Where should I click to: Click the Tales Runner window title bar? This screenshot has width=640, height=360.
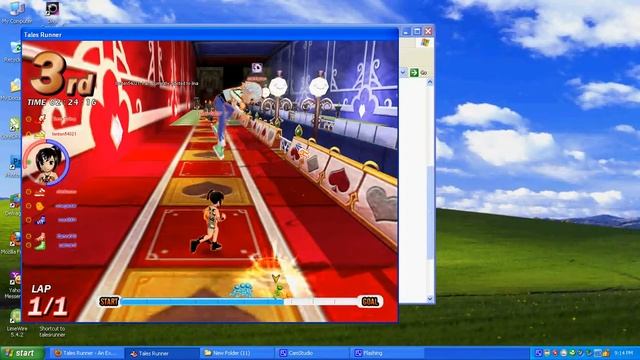click(210, 35)
